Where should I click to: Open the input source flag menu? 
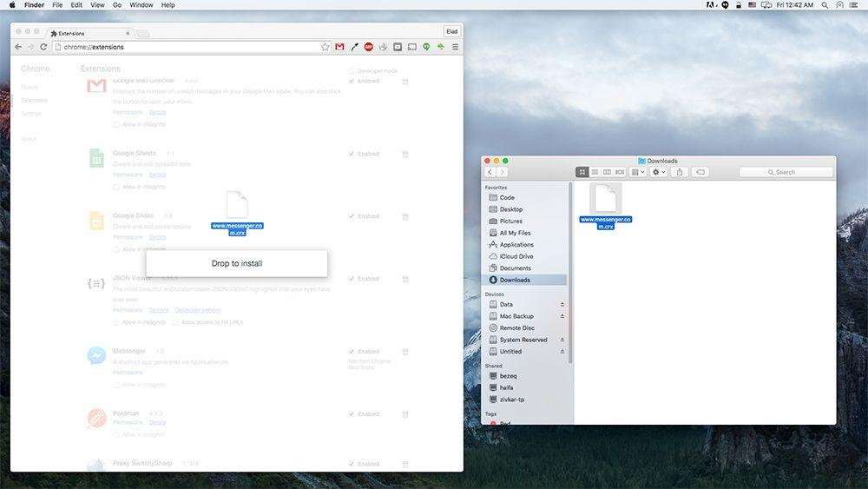coord(752,5)
